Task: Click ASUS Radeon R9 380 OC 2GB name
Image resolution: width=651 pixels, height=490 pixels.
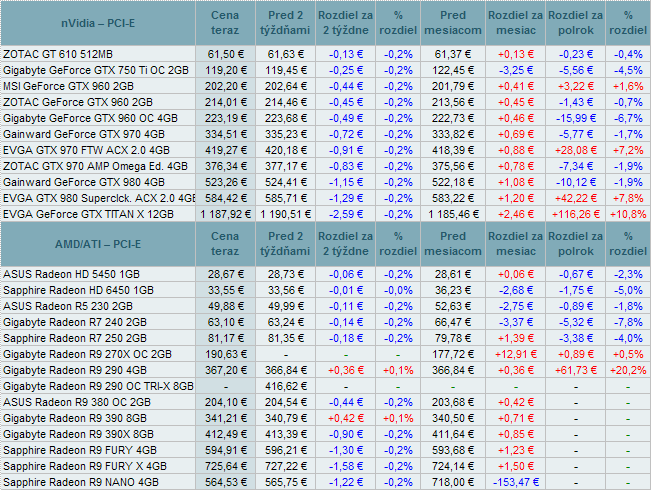Action: tap(77, 402)
